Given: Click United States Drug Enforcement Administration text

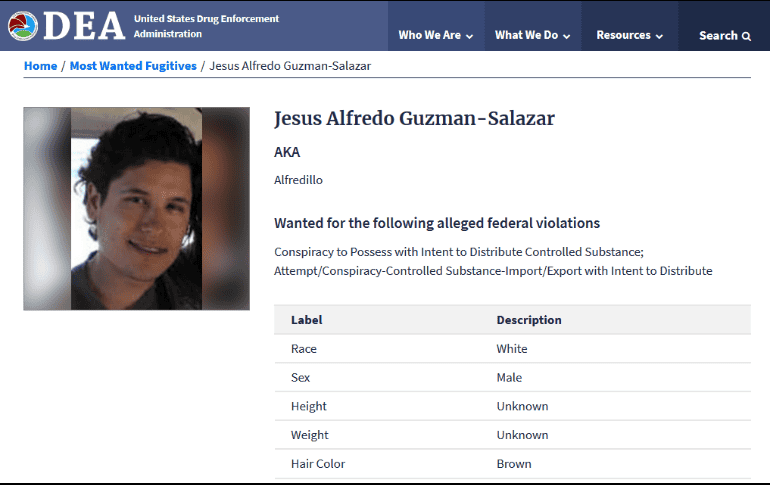Looking at the screenshot, I should tap(206, 26).
